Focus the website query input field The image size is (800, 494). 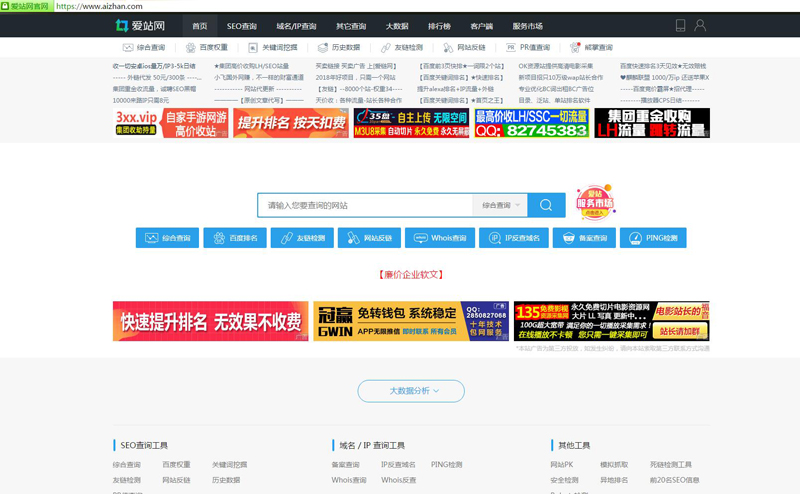(x=364, y=205)
